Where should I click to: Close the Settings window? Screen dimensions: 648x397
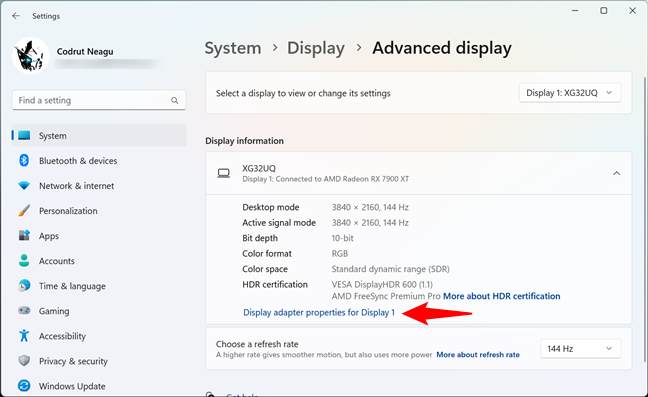[x=632, y=11]
